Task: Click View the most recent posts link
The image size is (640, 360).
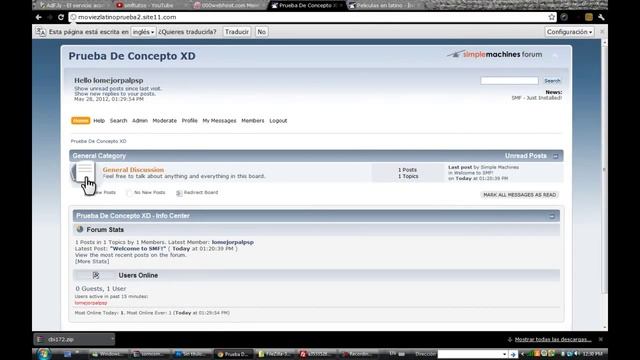Action: click(x=130, y=255)
